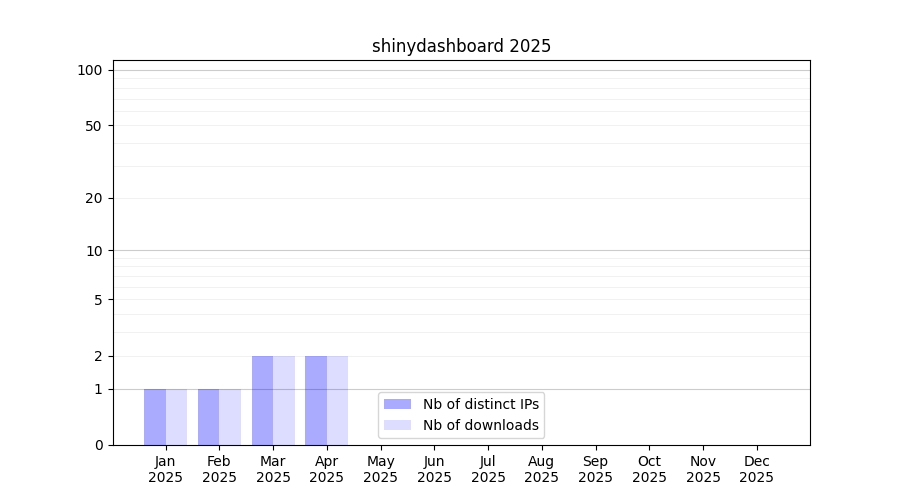The height and width of the screenshot is (500, 900).
Task: Click the January downloads bar
Action: pos(177,417)
